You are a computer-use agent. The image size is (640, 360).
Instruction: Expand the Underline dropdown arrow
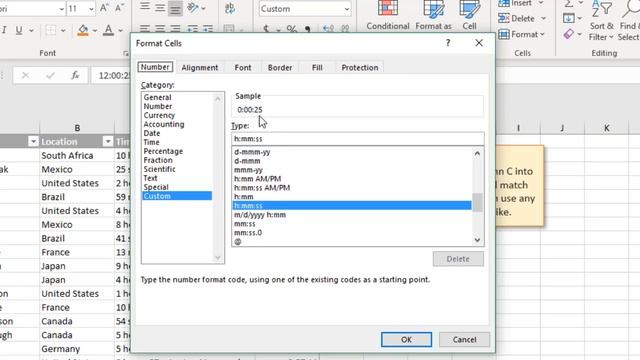31,31
